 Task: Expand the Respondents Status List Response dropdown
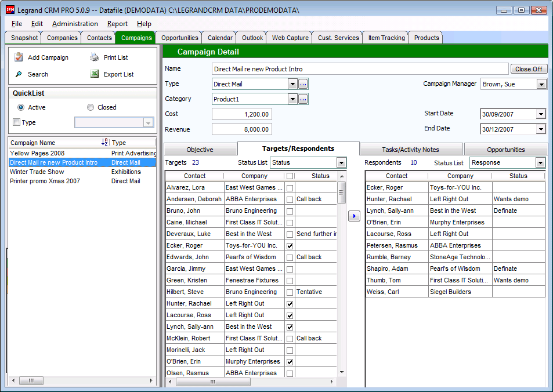pos(540,162)
